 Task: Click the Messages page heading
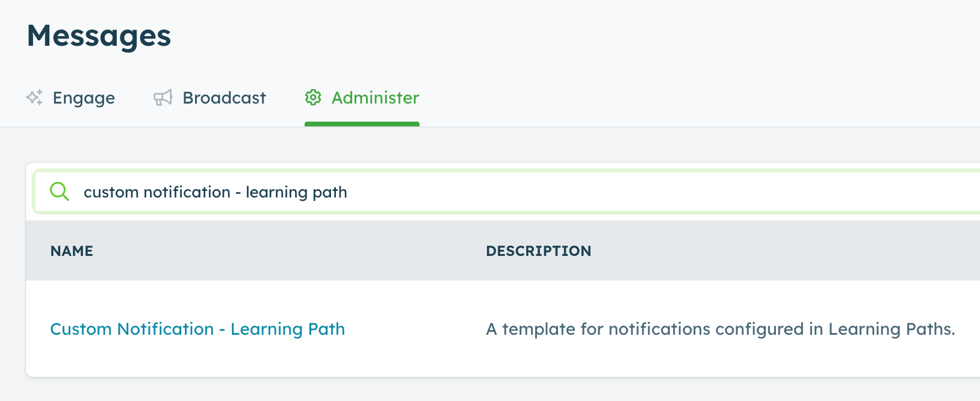[x=99, y=36]
